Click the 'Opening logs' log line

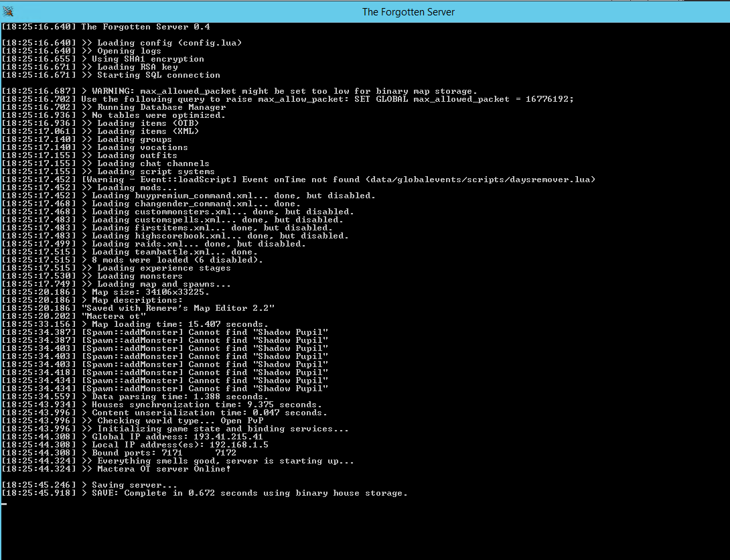coord(82,51)
